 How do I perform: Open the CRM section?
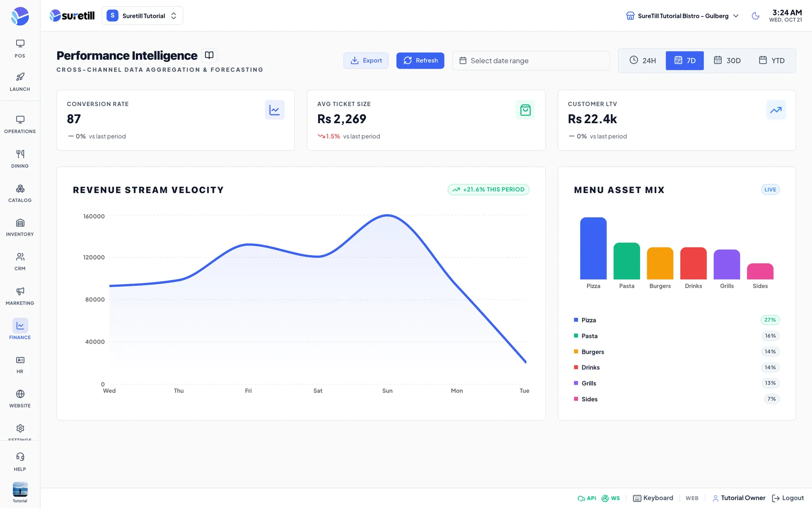point(20,262)
